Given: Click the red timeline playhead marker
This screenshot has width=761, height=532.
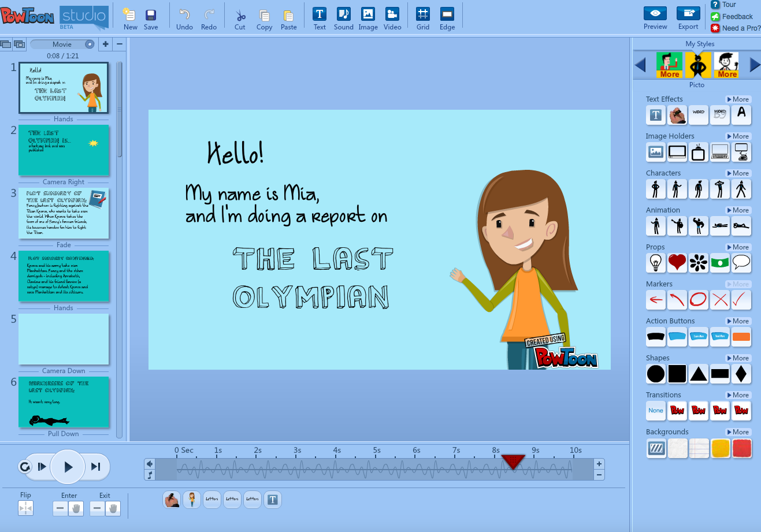Looking at the screenshot, I should tap(513, 462).
